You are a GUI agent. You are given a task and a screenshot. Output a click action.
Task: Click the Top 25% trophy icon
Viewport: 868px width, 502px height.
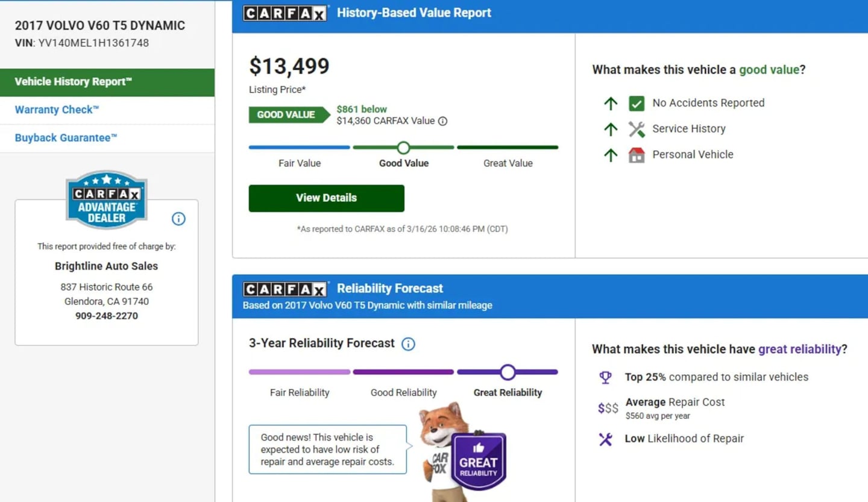point(605,377)
